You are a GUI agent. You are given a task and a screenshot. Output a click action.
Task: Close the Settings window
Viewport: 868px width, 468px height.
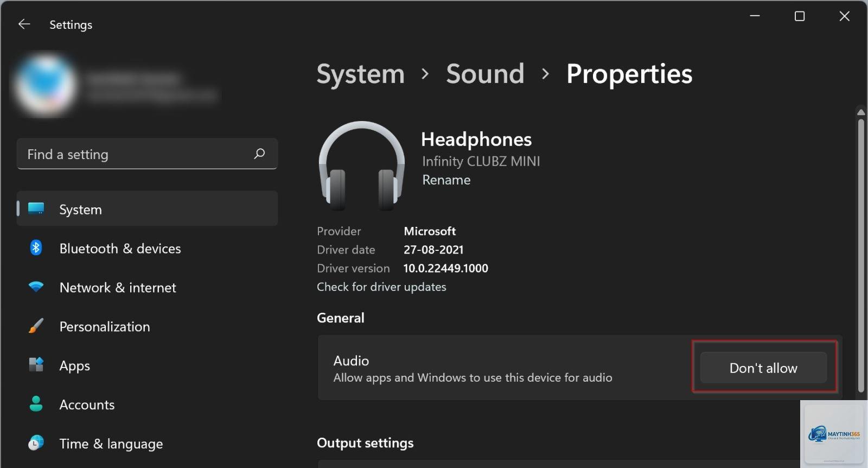tap(845, 16)
